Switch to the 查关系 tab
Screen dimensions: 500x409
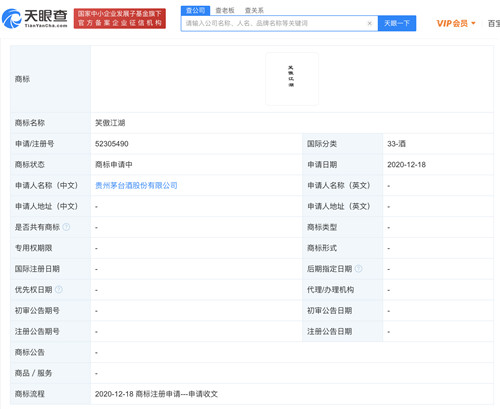(x=254, y=11)
